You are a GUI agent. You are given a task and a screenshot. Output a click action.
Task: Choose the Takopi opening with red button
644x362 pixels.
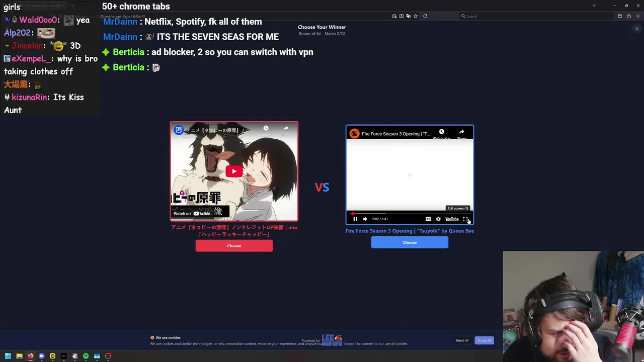[x=234, y=246]
